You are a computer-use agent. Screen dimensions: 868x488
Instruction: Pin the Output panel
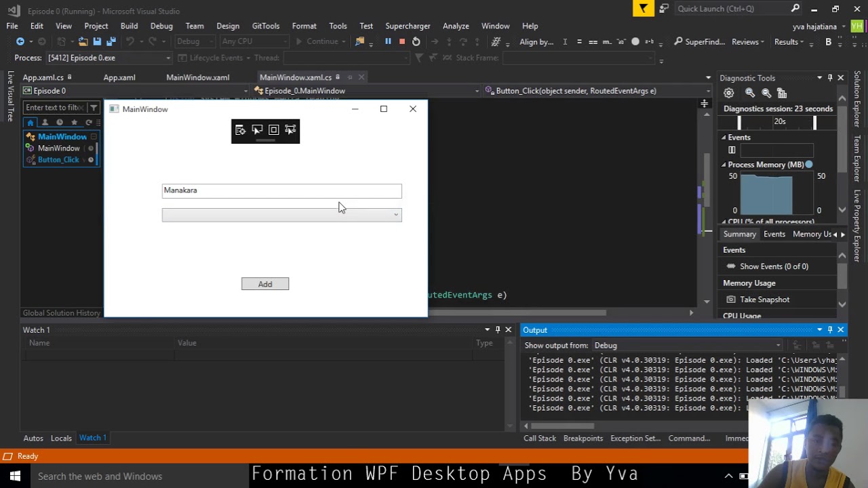coord(830,330)
